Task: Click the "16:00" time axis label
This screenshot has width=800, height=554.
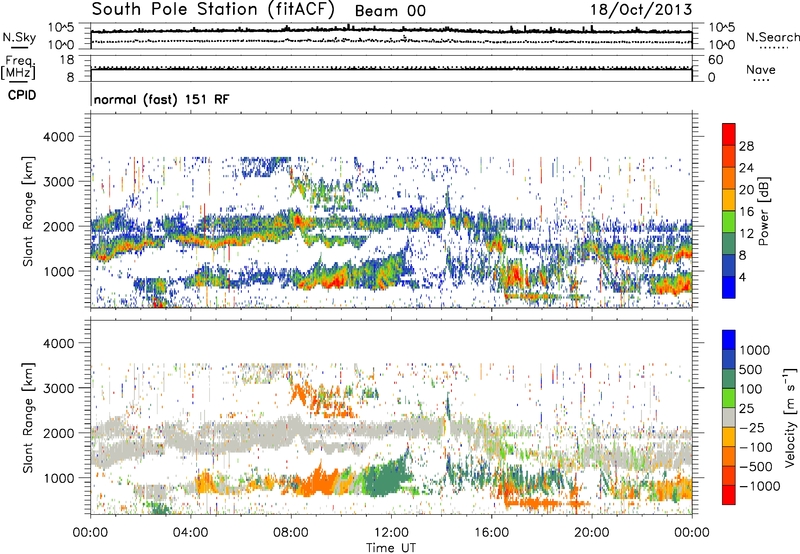Action: 491,533
